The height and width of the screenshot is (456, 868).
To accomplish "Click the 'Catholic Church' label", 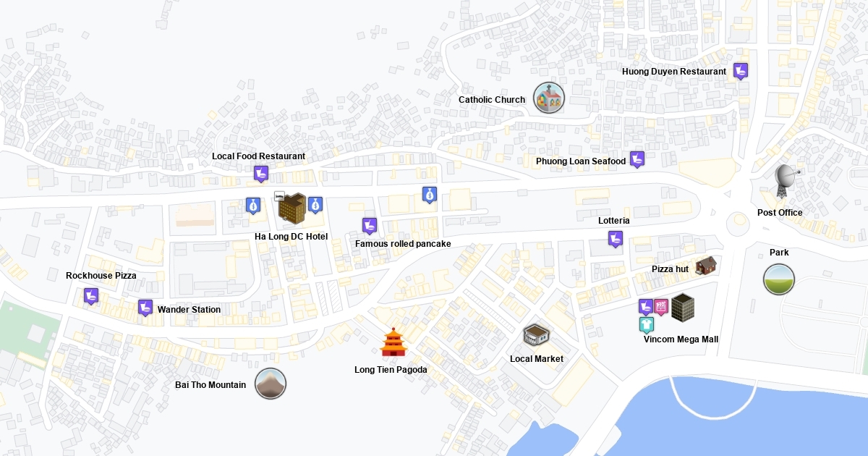I will pyautogui.click(x=492, y=100).
